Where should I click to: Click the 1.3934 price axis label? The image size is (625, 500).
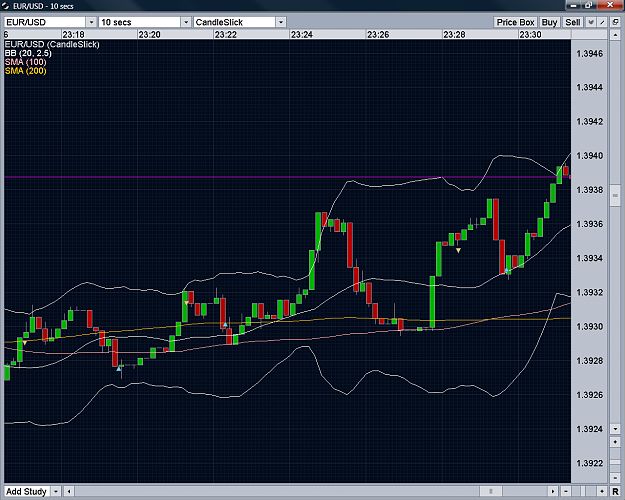(590, 258)
